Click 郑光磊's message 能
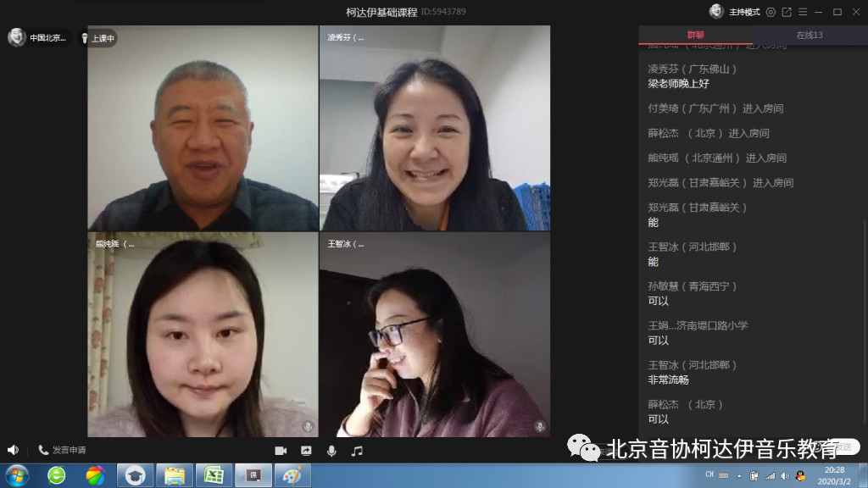The image size is (868, 488). [x=654, y=223]
